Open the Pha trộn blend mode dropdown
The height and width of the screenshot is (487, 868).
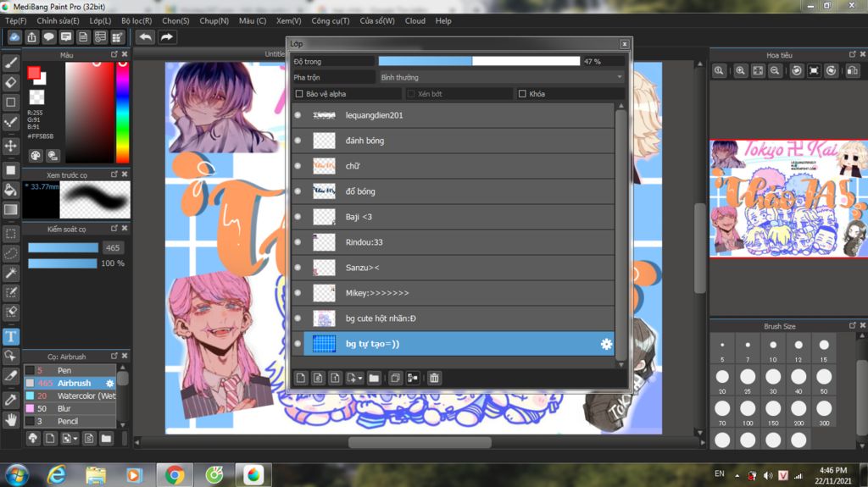(x=502, y=77)
